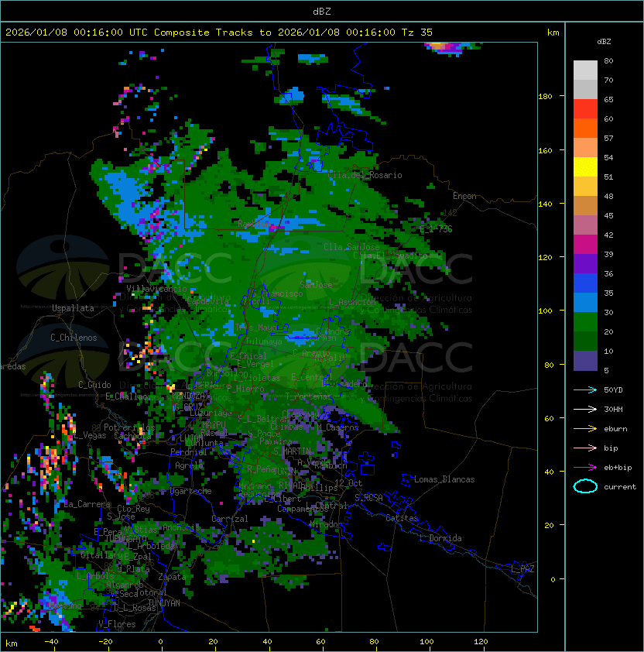The width and height of the screenshot is (644, 652).
Task: Click the 0 km vertical axis tick
Action: coord(553,580)
